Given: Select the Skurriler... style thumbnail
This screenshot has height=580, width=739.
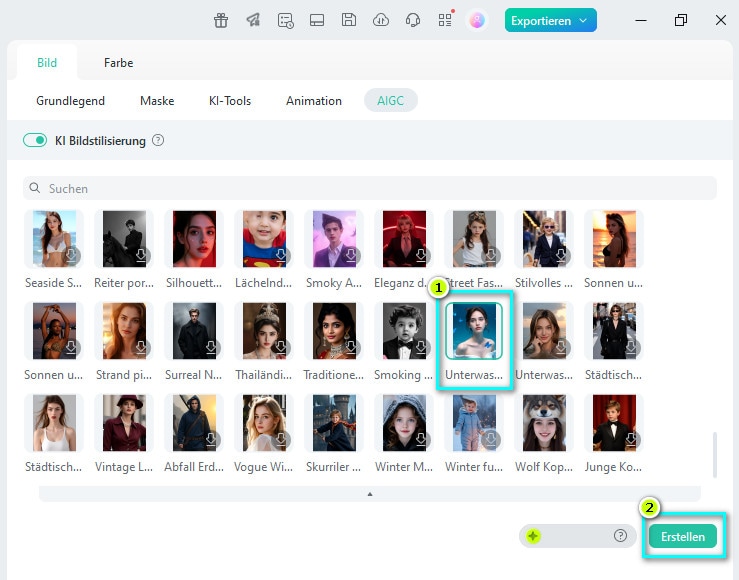Looking at the screenshot, I should [x=334, y=423].
